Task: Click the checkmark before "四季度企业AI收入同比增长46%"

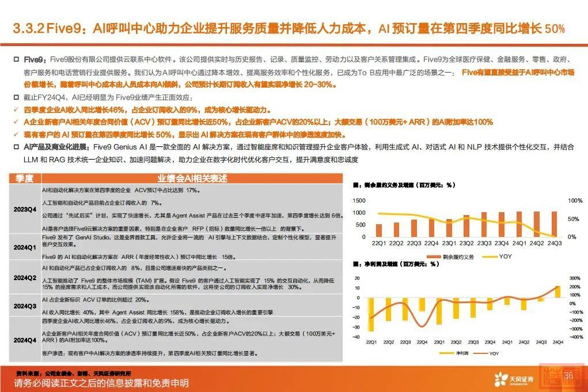Action: click(16, 110)
